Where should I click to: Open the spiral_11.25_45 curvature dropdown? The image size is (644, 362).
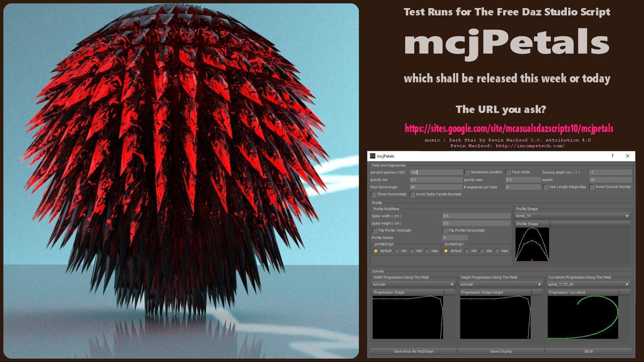[x=588, y=285]
